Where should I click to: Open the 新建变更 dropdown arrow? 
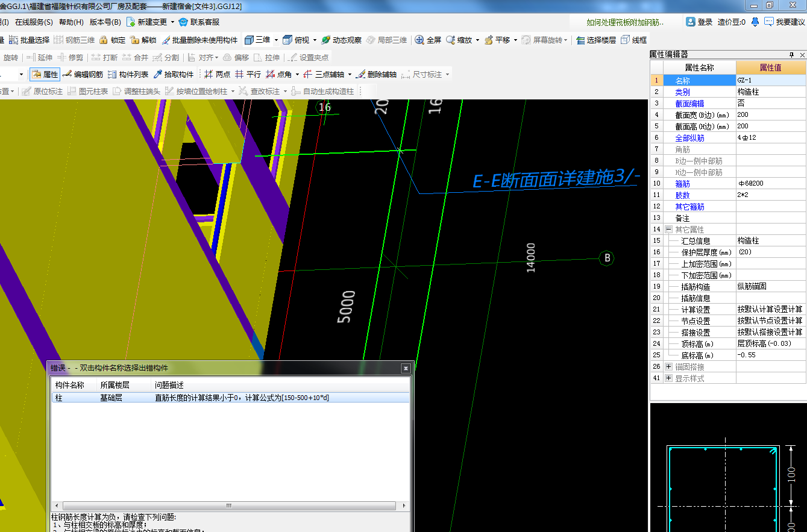pos(172,22)
